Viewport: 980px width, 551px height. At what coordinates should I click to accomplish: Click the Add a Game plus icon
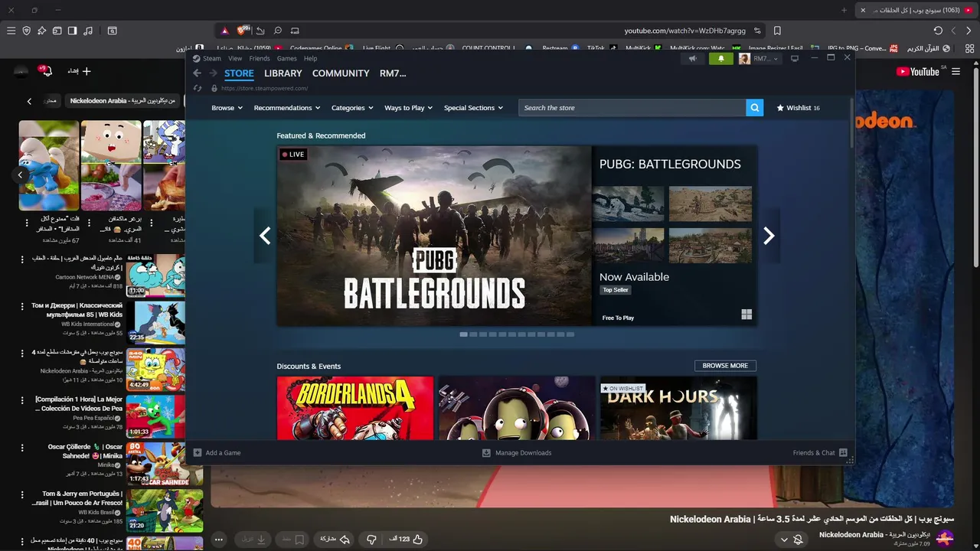(198, 453)
